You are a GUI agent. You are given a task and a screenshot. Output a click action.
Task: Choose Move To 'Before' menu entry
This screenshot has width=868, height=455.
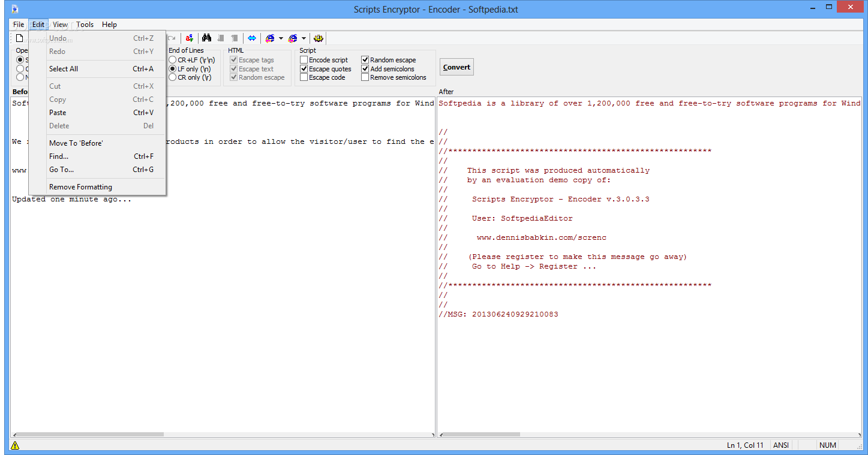[x=98, y=143]
